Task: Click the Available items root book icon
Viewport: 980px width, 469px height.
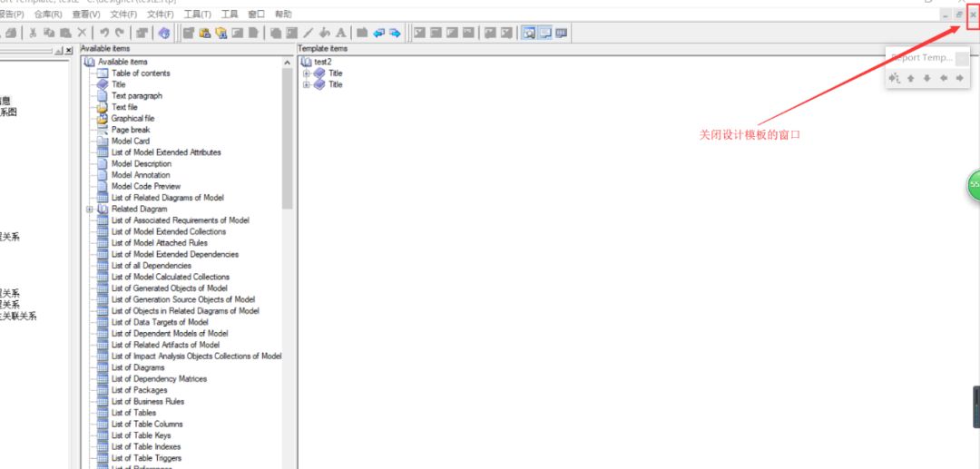Action: pyautogui.click(x=89, y=62)
